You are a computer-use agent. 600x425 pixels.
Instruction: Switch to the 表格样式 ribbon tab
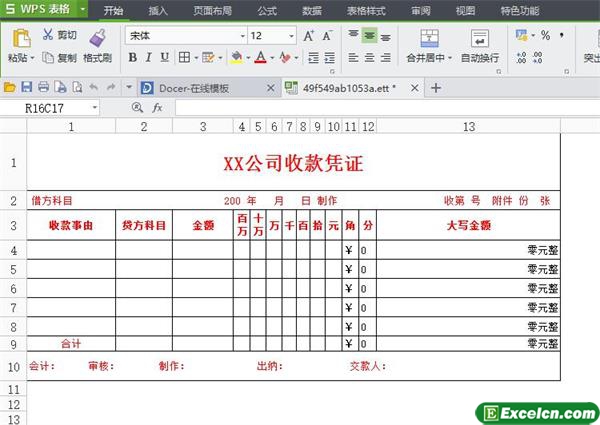(366, 10)
